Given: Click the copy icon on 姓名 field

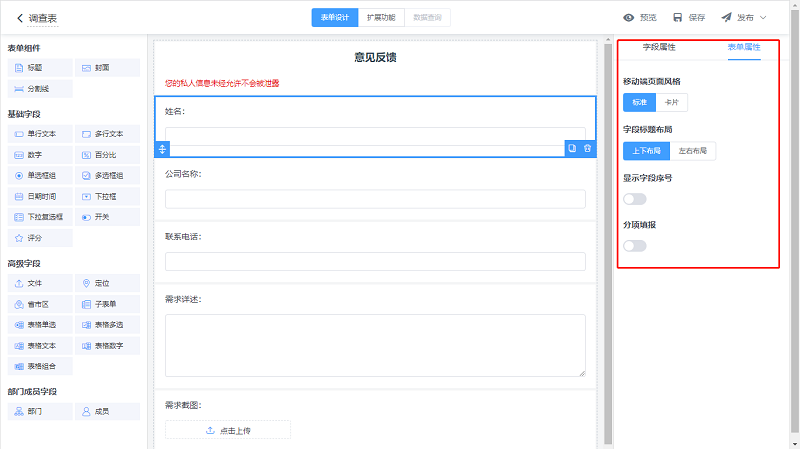Looking at the screenshot, I should pos(572,148).
